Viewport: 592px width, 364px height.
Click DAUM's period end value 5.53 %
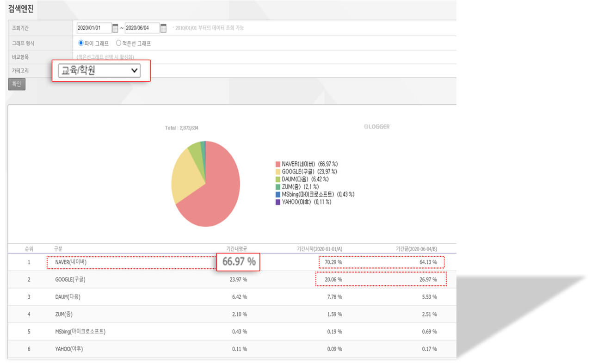coord(429,297)
